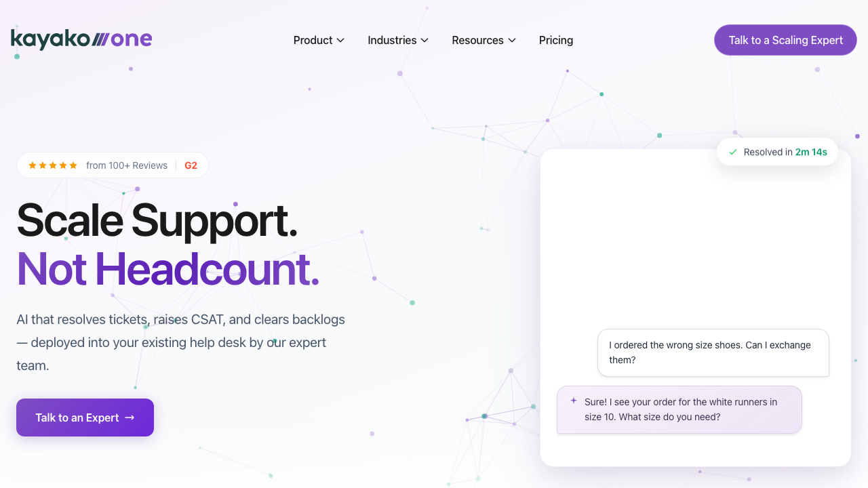Expand the Resources dropdown chevron
This screenshot has height=488, width=868.
click(512, 41)
